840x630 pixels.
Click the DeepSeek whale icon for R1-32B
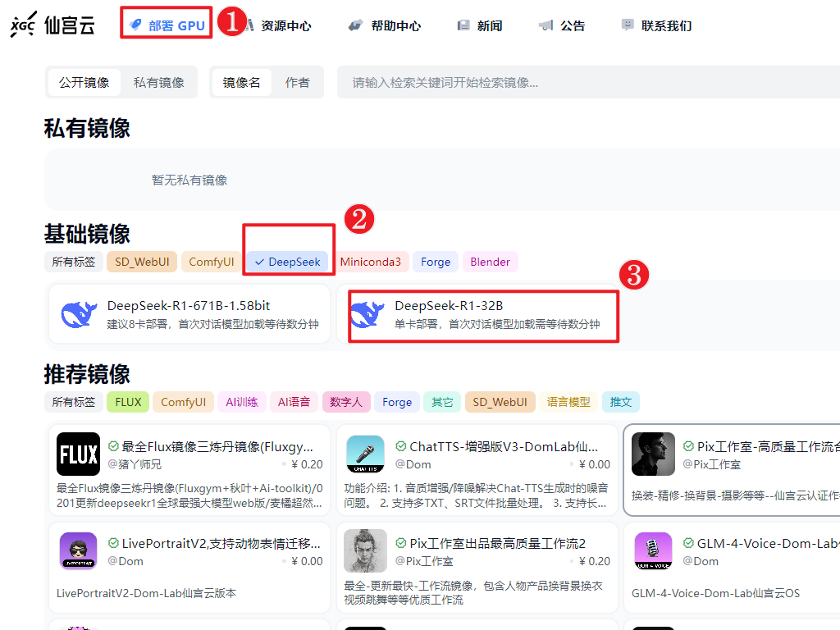click(367, 314)
